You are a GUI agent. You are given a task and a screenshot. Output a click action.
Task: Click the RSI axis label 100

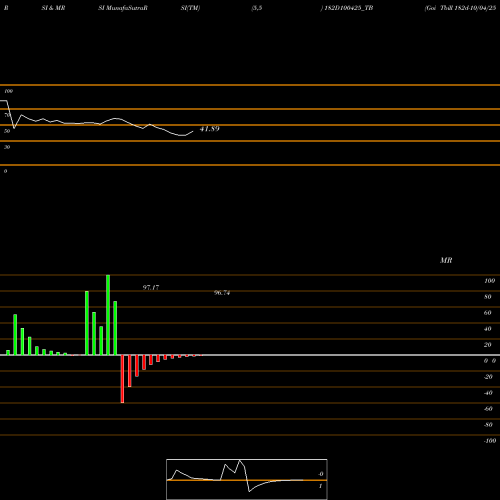pos(8,91)
